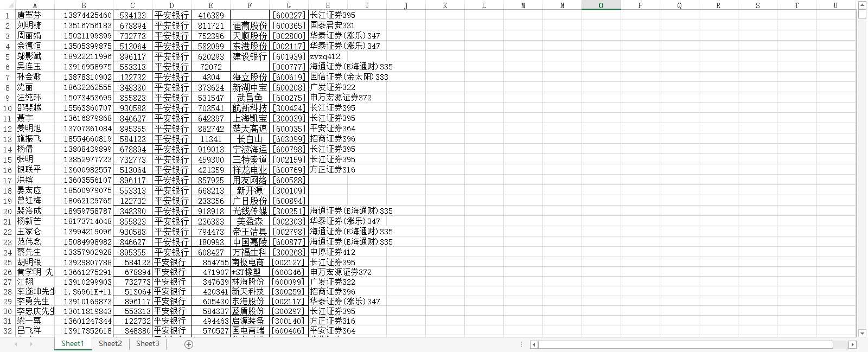The width and height of the screenshot is (868, 352).
Task: Click the horizontal scrollbar right arrow
Action: pos(852,344)
